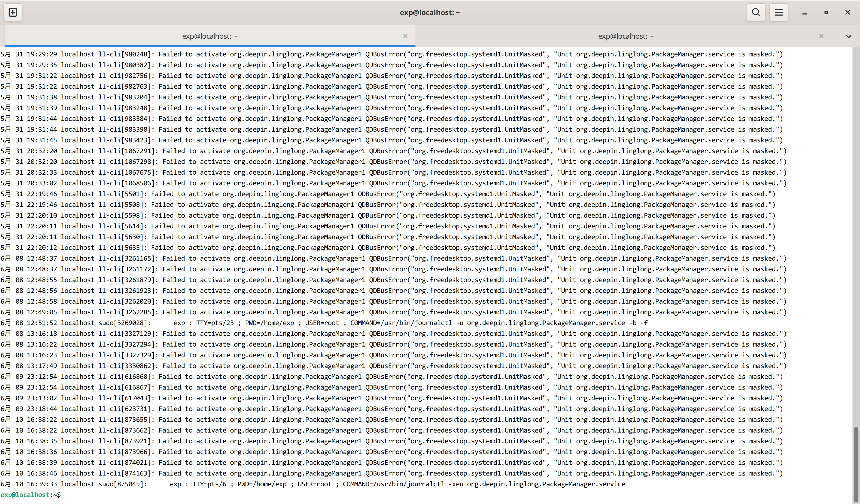Click log line with ll-cli[623731]
The height and width of the screenshot is (504, 860).
click(392, 409)
